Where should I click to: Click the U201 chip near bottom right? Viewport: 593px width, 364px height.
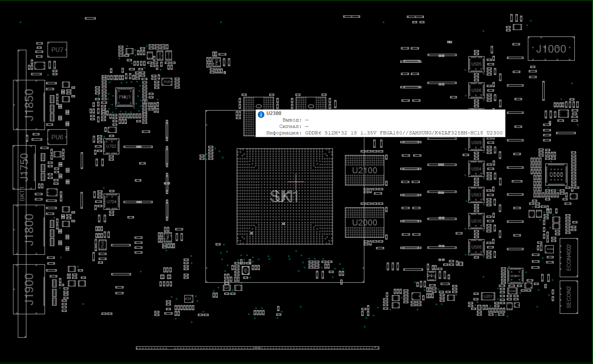pyautogui.click(x=488, y=296)
